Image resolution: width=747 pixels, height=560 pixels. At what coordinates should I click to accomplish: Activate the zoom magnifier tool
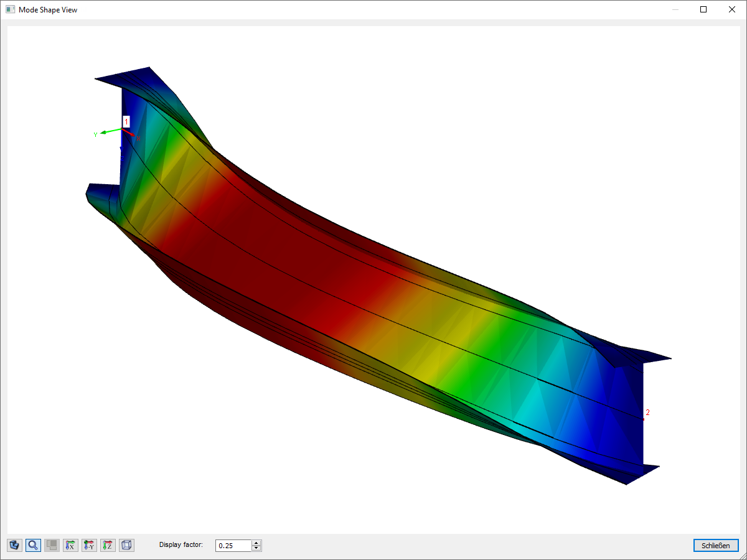point(33,545)
